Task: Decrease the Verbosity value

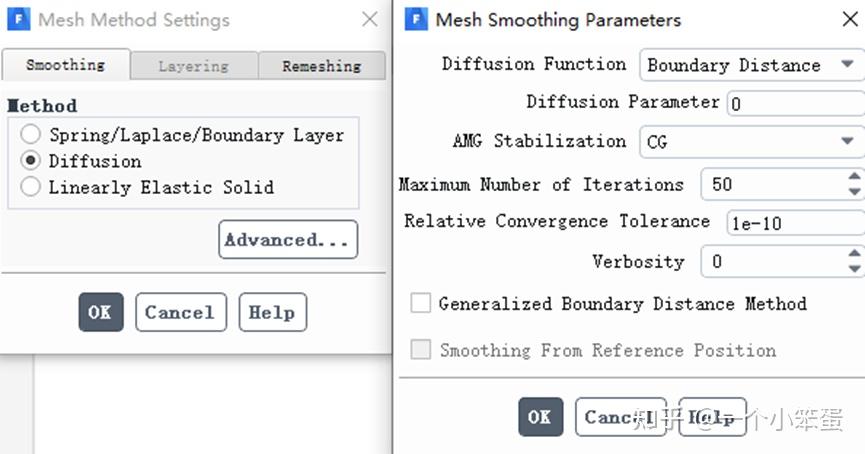Action: (854, 268)
